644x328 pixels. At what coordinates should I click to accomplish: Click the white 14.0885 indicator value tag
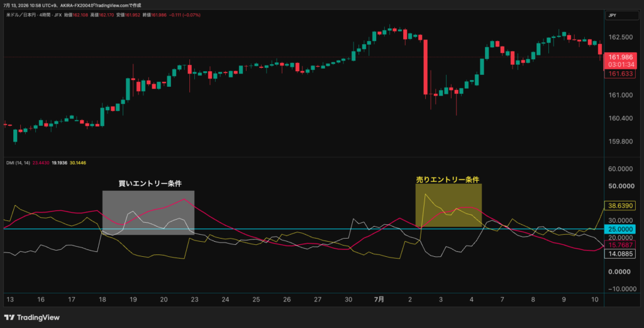pyautogui.click(x=620, y=254)
